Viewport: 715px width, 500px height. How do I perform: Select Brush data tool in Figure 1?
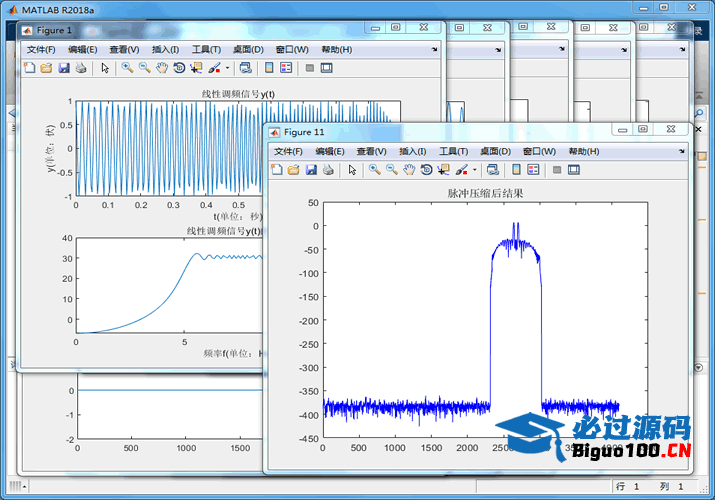click(x=214, y=68)
